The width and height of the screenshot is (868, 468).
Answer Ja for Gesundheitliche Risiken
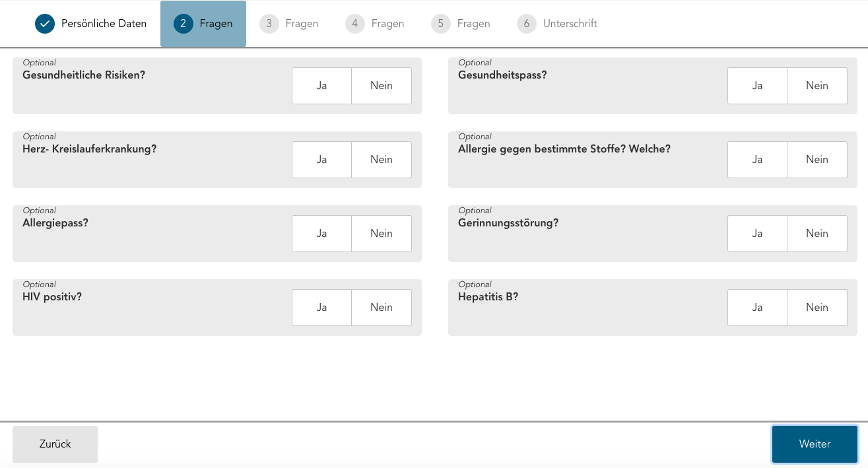click(322, 86)
